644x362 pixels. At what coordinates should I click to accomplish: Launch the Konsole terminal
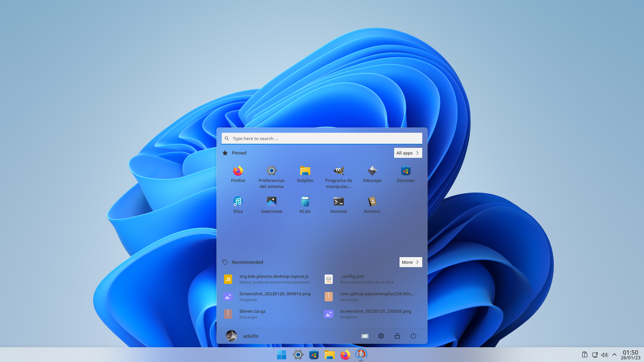tap(338, 205)
